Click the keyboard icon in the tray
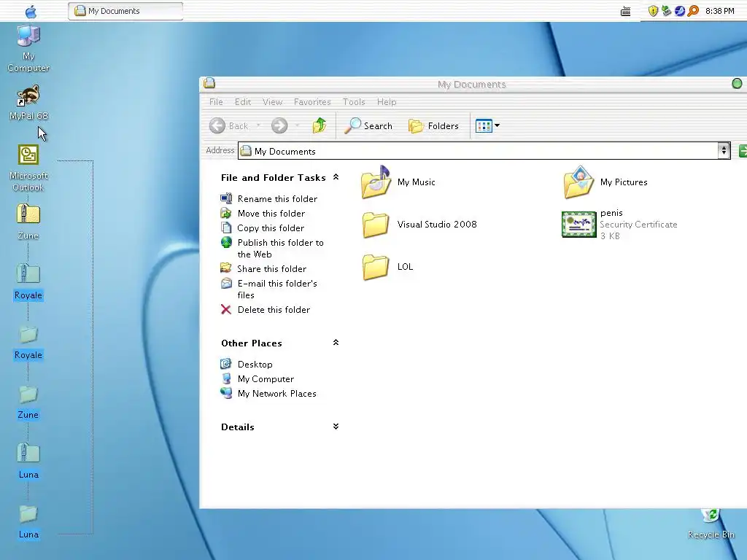 [625, 11]
